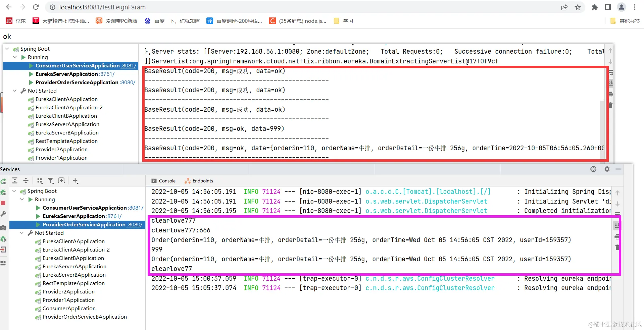Click the green Debug bug icon below Rerun
This screenshot has width=644, height=330.
coord(3,192)
